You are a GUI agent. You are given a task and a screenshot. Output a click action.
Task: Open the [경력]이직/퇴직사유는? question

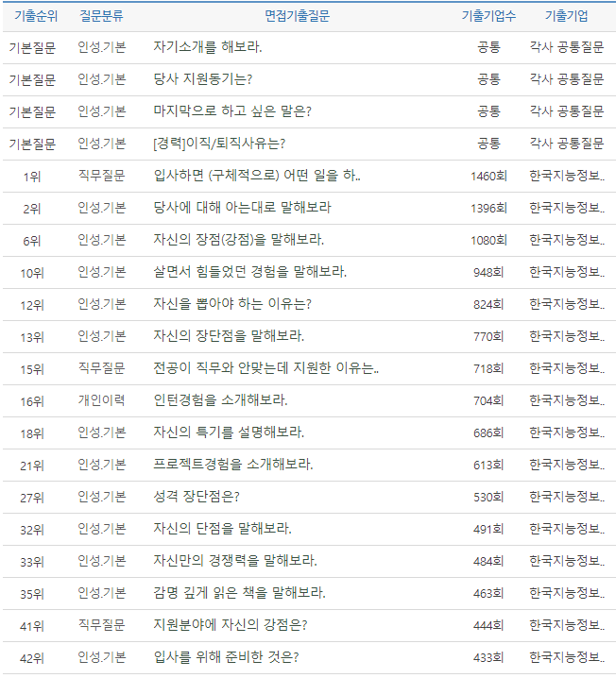tap(218, 144)
